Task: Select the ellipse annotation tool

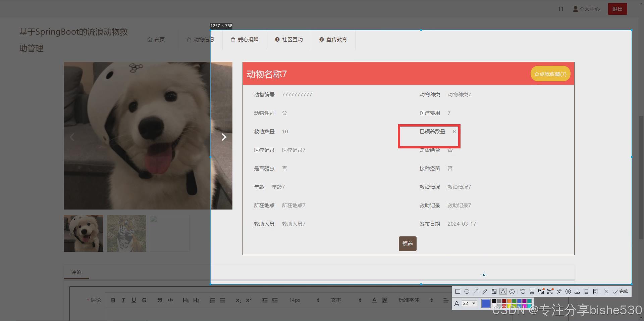Action: tap(467, 291)
